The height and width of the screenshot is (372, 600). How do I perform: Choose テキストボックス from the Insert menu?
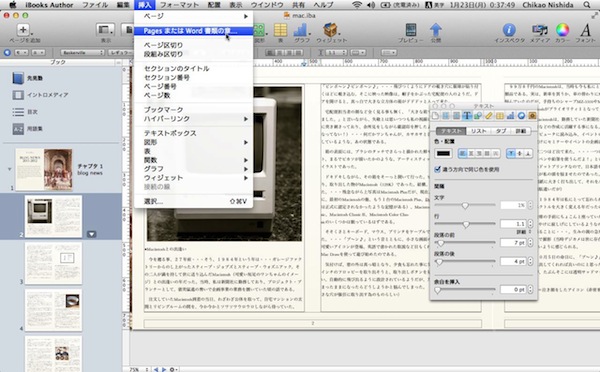point(193,133)
